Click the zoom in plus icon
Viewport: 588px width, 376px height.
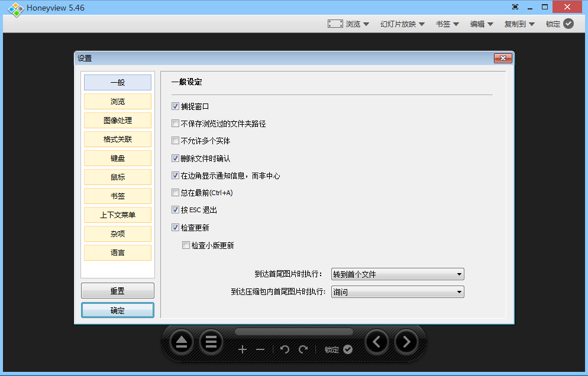[243, 349]
